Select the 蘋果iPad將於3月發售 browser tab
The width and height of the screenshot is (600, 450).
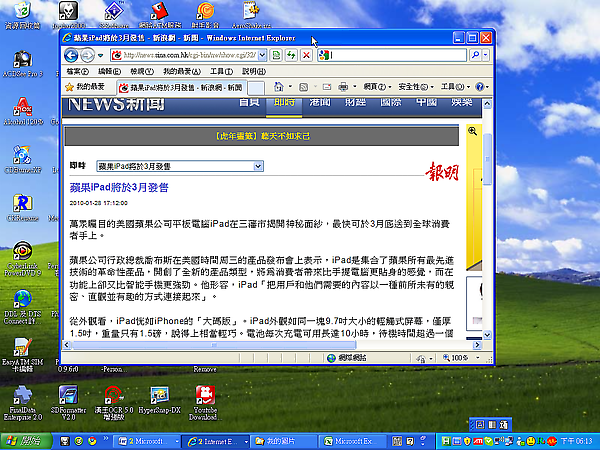(x=181, y=88)
